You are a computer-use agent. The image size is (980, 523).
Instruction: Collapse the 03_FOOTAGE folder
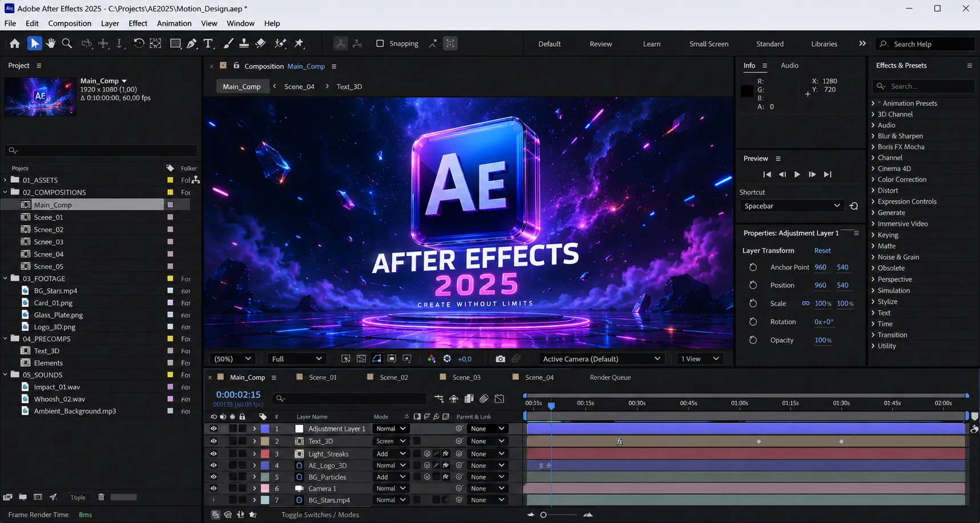tap(6, 279)
